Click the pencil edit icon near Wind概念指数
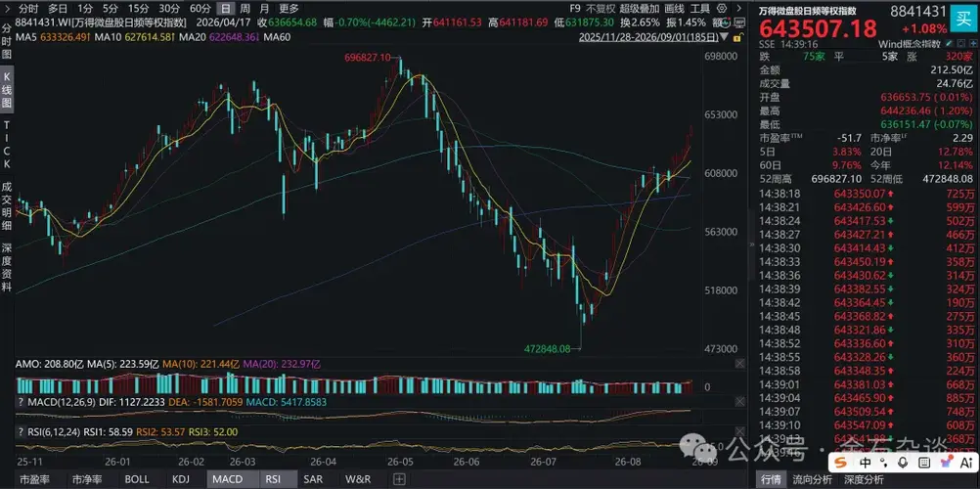 point(949,44)
